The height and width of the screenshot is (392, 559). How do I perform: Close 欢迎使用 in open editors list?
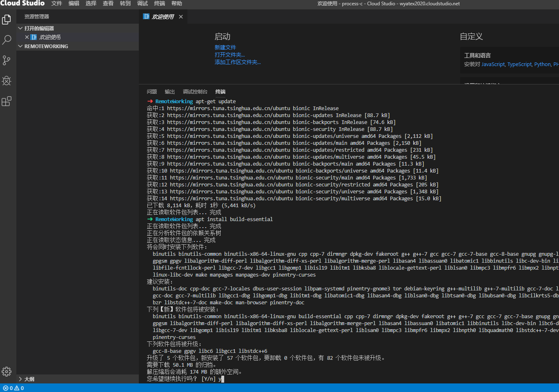pyautogui.click(x=27, y=37)
